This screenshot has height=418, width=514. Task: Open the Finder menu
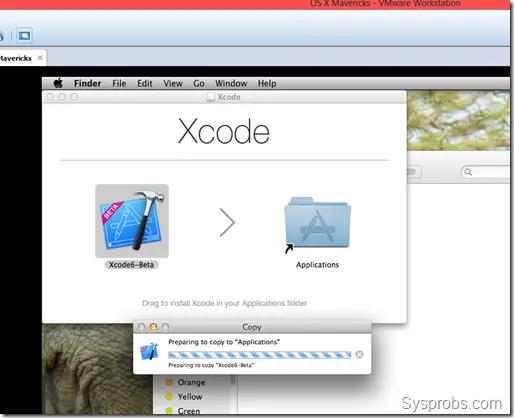[87, 83]
